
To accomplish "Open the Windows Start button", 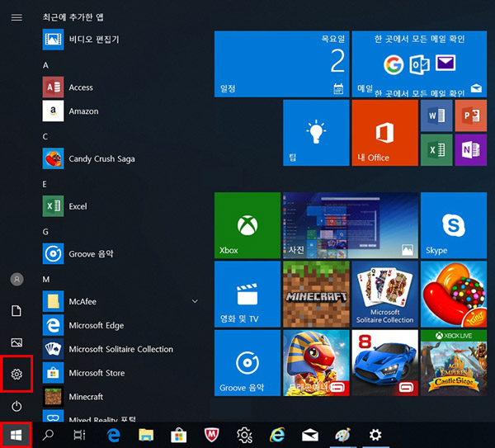I will 16,435.
